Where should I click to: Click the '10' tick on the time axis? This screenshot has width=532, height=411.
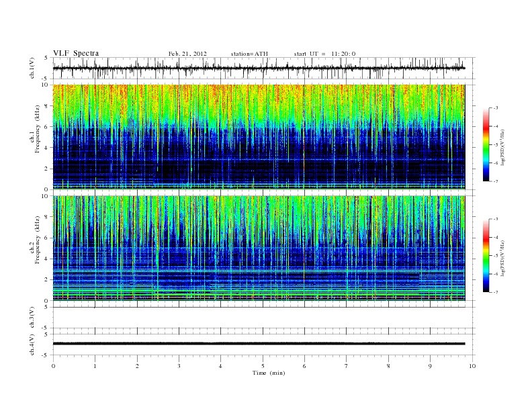pos(472,366)
